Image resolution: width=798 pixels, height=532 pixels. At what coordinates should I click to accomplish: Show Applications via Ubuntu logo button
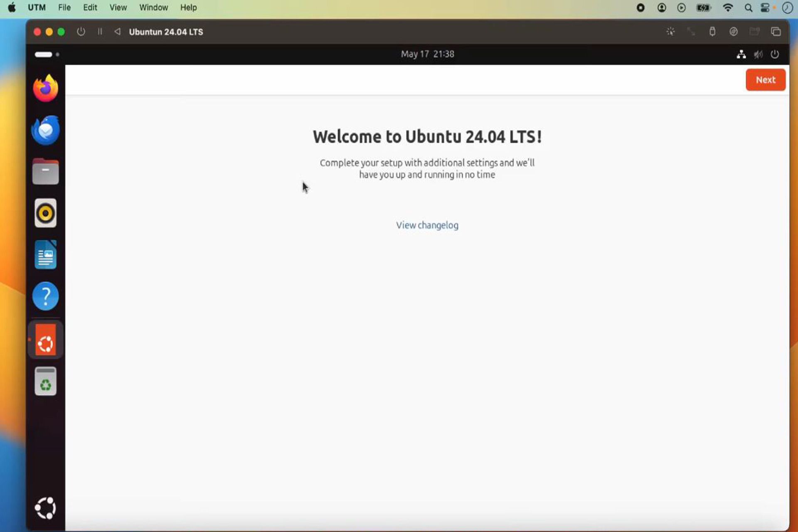[46, 508]
